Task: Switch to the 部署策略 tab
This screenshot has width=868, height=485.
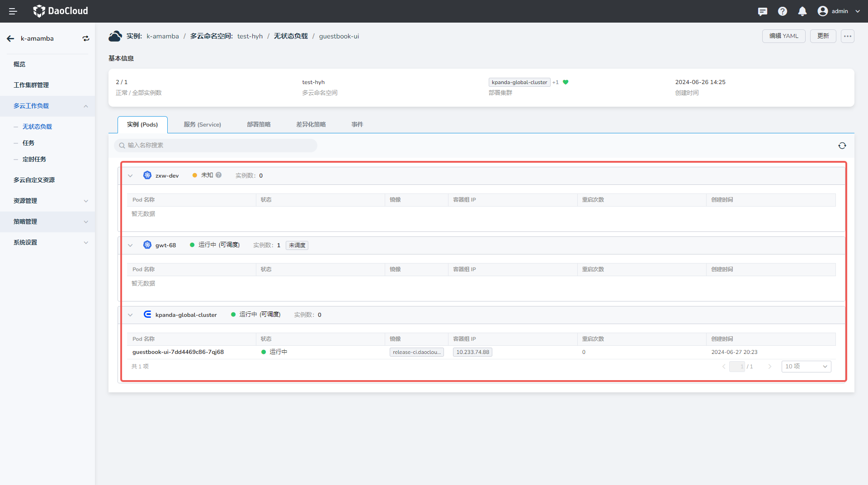Action: pyautogui.click(x=259, y=125)
